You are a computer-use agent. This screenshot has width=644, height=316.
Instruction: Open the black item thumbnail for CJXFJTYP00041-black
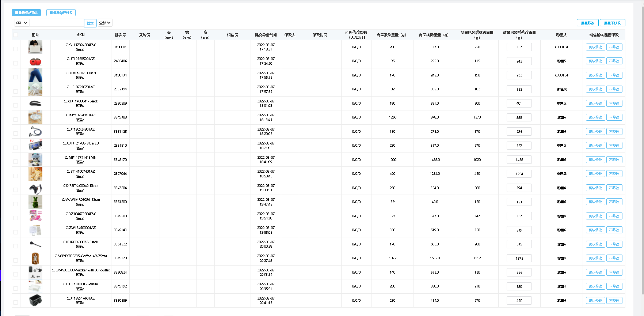pos(35,104)
